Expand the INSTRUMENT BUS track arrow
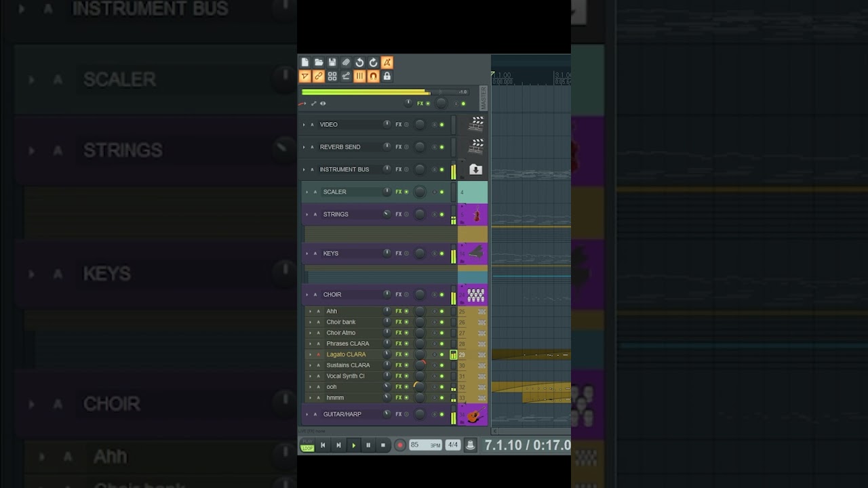 [304, 169]
